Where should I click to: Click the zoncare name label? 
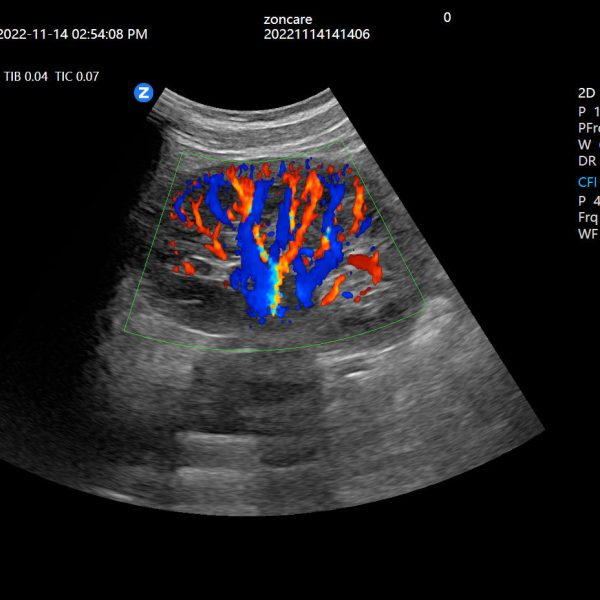coord(288,18)
